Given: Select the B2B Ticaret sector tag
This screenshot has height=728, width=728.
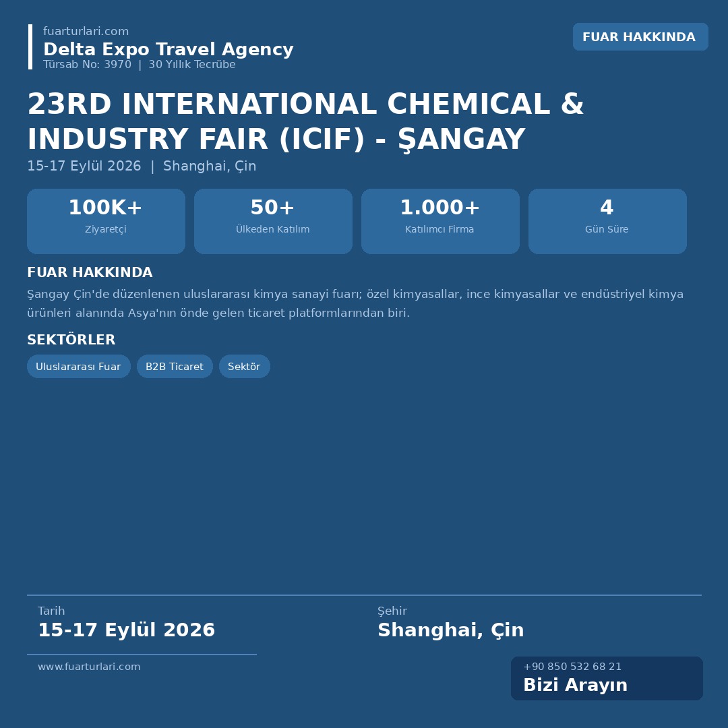Looking at the screenshot, I should tap(175, 366).
